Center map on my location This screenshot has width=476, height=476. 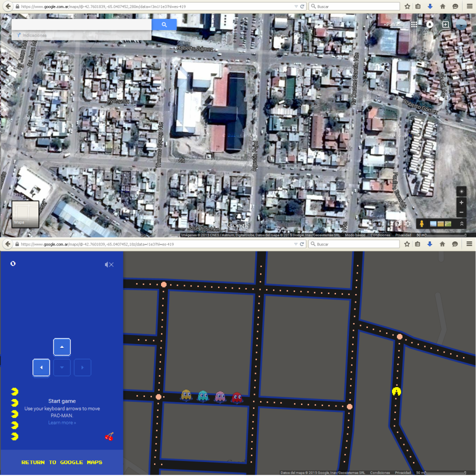point(461,191)
